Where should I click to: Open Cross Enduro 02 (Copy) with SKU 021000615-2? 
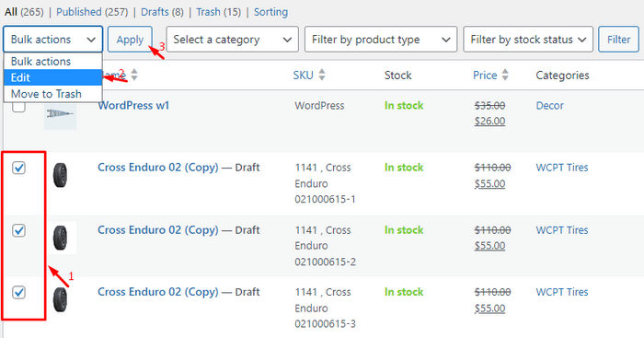pyautogui.click(x=158, y=230)
